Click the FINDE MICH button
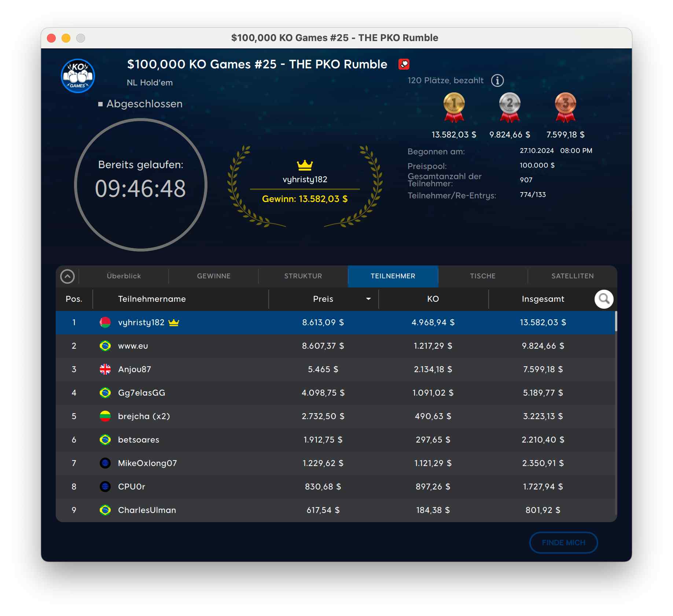 coord(563,543)
